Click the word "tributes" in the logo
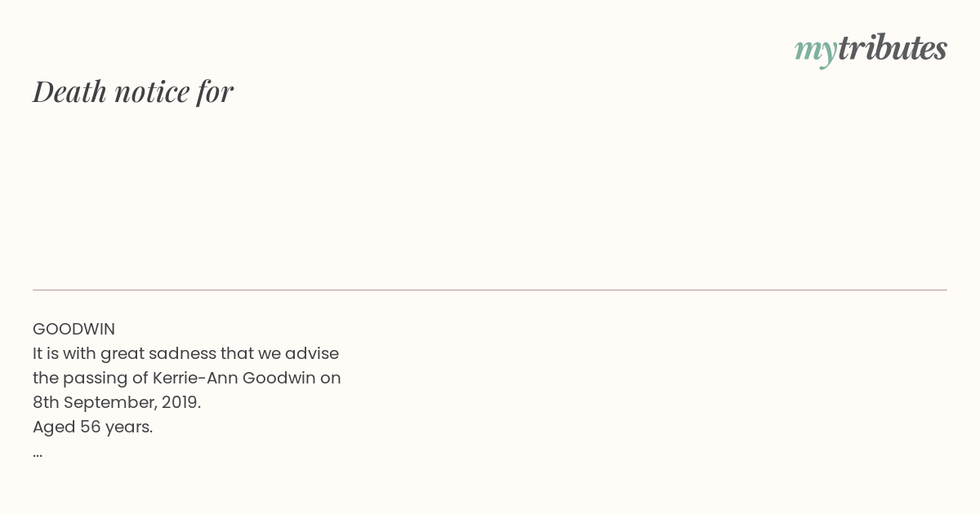Screen dimensions: 980x514 [x=892, y=48]
